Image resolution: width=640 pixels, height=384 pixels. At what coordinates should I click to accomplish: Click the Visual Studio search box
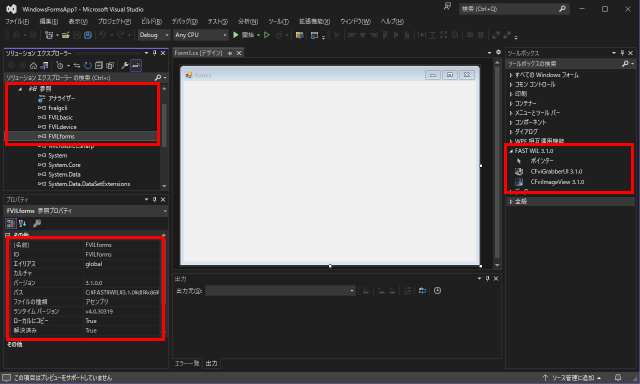513,9
